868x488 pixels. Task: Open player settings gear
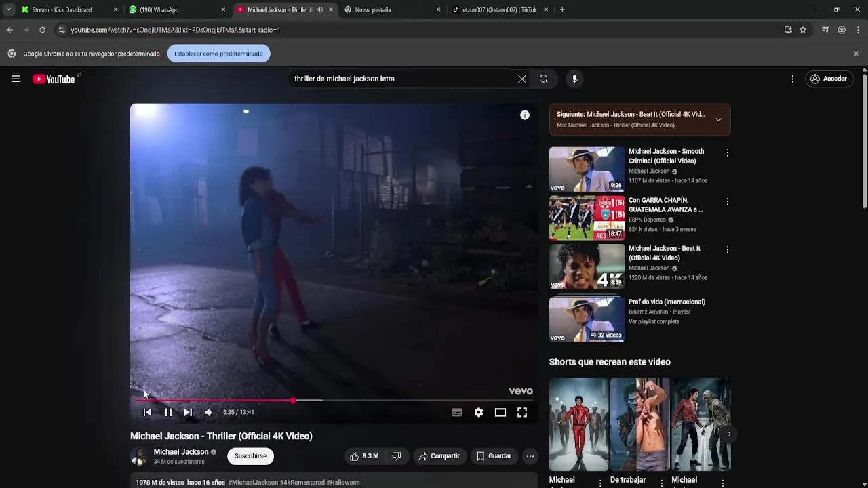[x=479, y=412]
